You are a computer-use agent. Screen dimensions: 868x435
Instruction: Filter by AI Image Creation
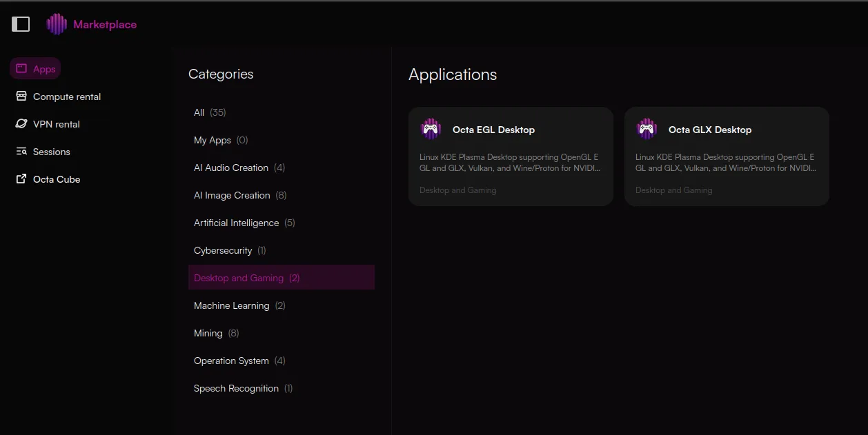pos(282,195)
